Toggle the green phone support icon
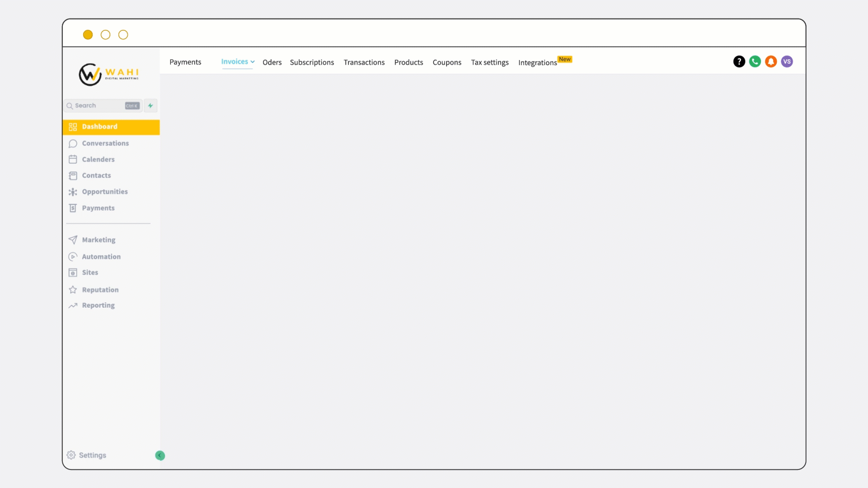This screenshot has width=868, height=488. pyautogui.click(x=755, y=61)
